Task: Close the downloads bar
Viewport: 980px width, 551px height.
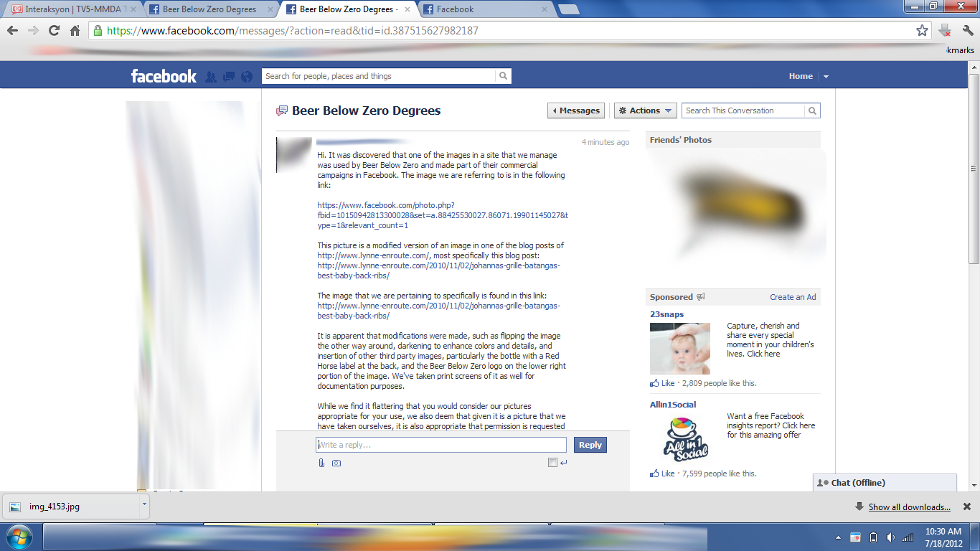Action: (968, 507)
